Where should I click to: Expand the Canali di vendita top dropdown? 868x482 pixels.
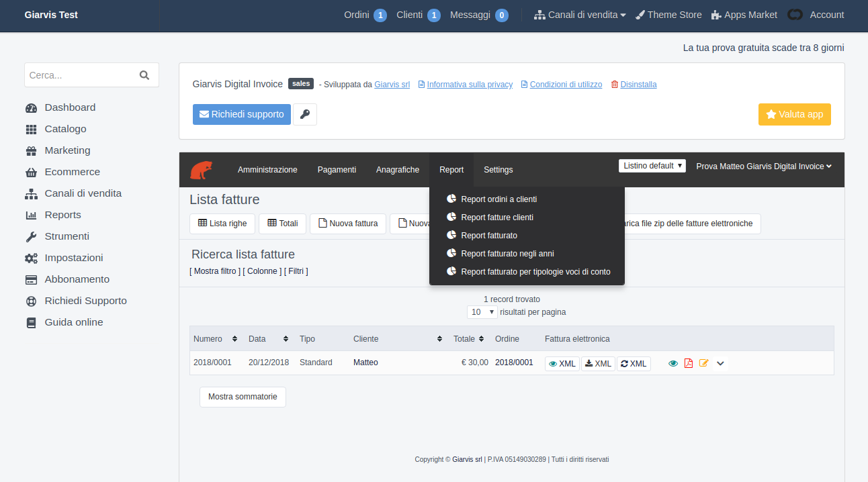pos(580,15)
